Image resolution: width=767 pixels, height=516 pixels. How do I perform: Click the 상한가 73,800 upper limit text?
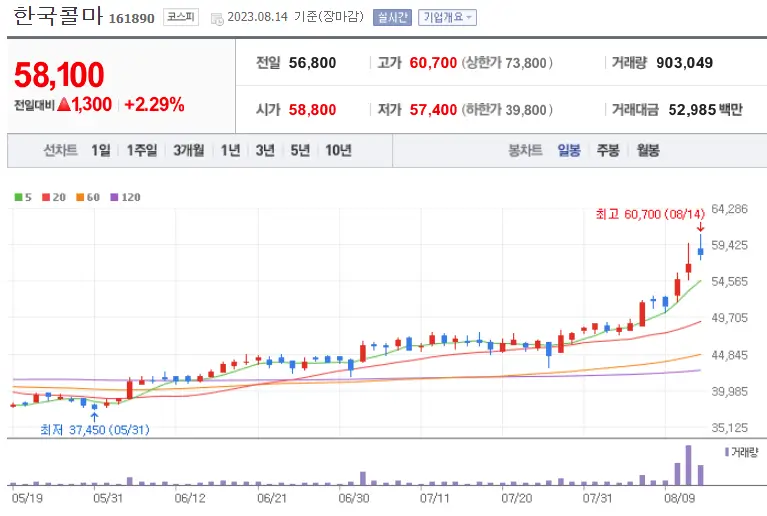point(507,63)
